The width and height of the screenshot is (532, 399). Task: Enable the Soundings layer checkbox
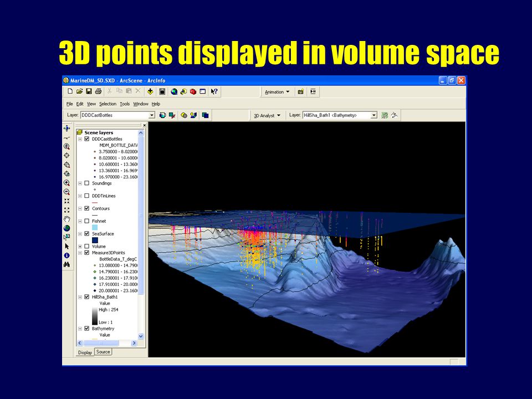[87, 183]
